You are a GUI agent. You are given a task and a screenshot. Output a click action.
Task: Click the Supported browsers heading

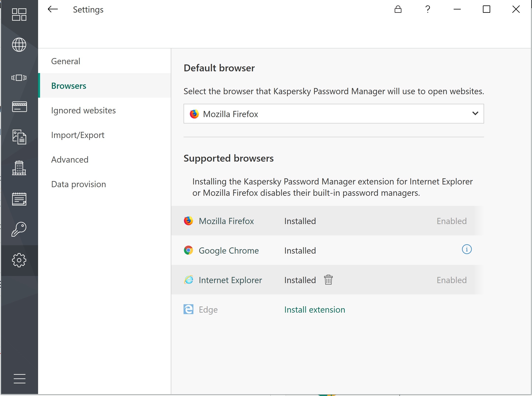(x=229, y=158)
